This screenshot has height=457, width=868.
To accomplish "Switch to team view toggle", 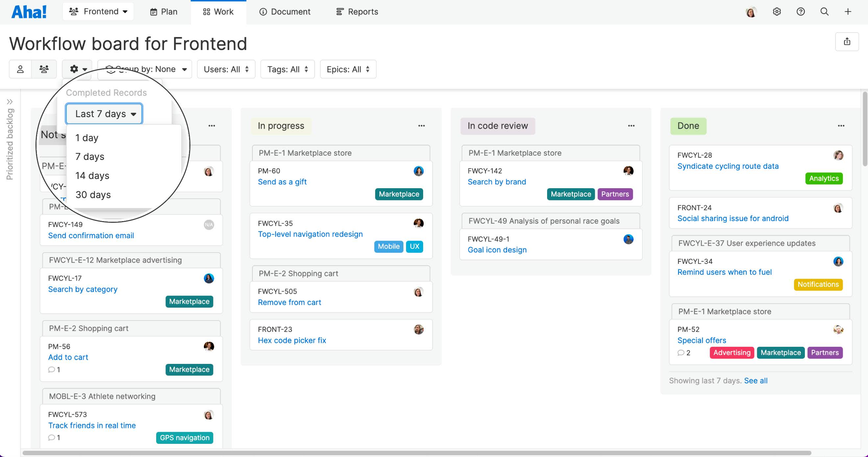I will [x=44, y=69].
